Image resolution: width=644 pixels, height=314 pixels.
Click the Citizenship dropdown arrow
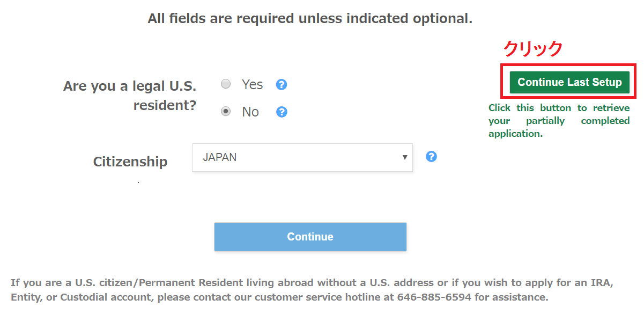pyautogui.click(x=405, y=158)
